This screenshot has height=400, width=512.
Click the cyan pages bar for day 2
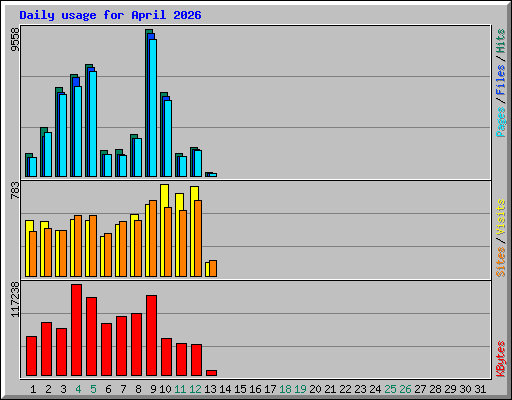point(48,155)
